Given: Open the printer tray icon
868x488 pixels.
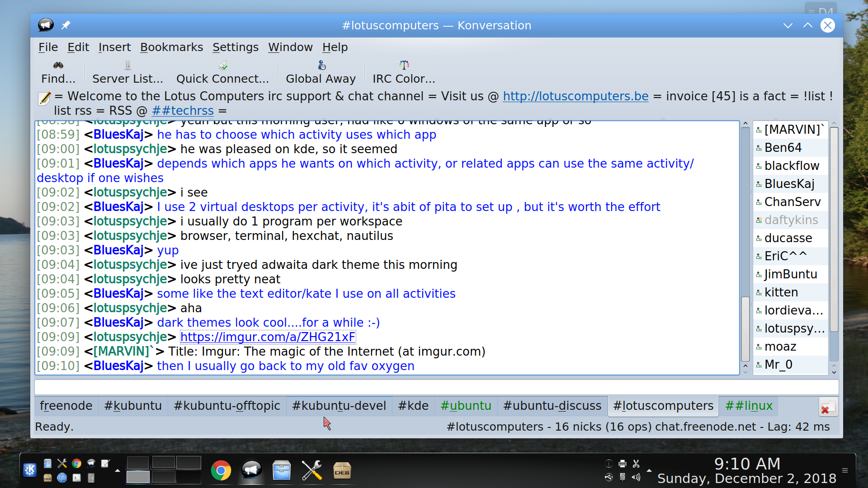Looking at the screenshot, I should [x=623, y=464].
